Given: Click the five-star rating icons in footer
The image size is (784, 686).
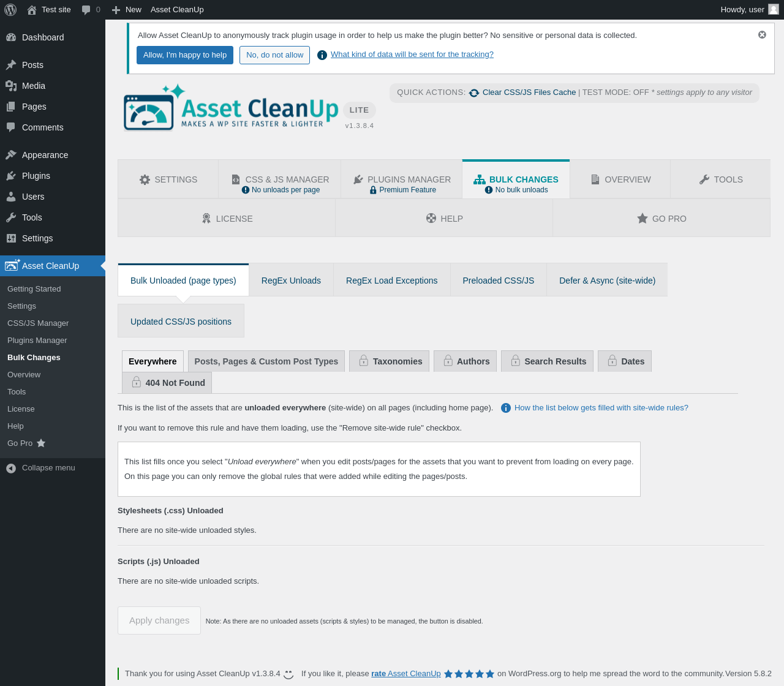Looking at the screenshot, I should [469, 674].
